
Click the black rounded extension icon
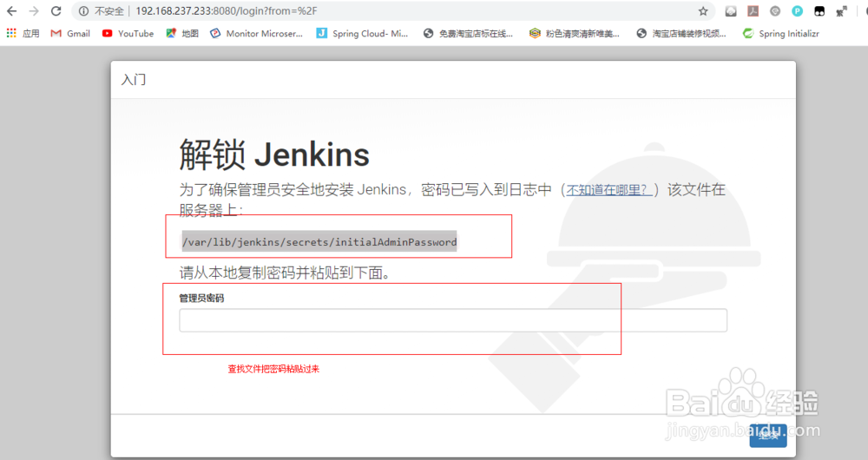(x=819, y=11)
